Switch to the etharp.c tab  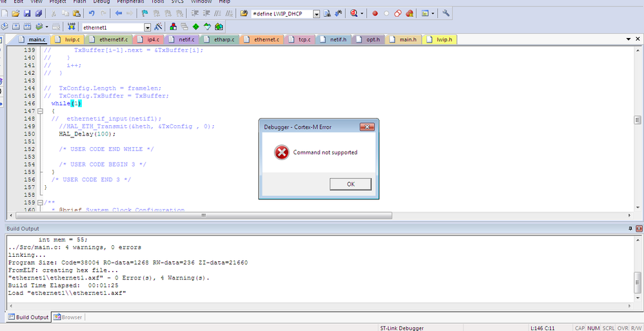pyautogui.click(x=219, y=39)
